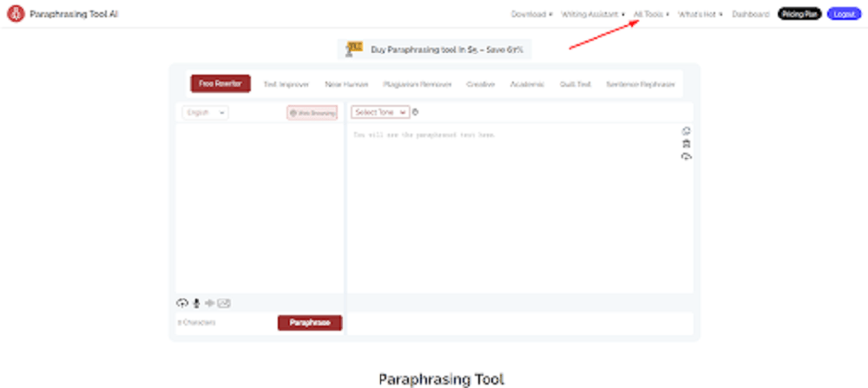Expand the All Tools menu
The height and width of the screenshot is (388, 868).
[651, 14]
